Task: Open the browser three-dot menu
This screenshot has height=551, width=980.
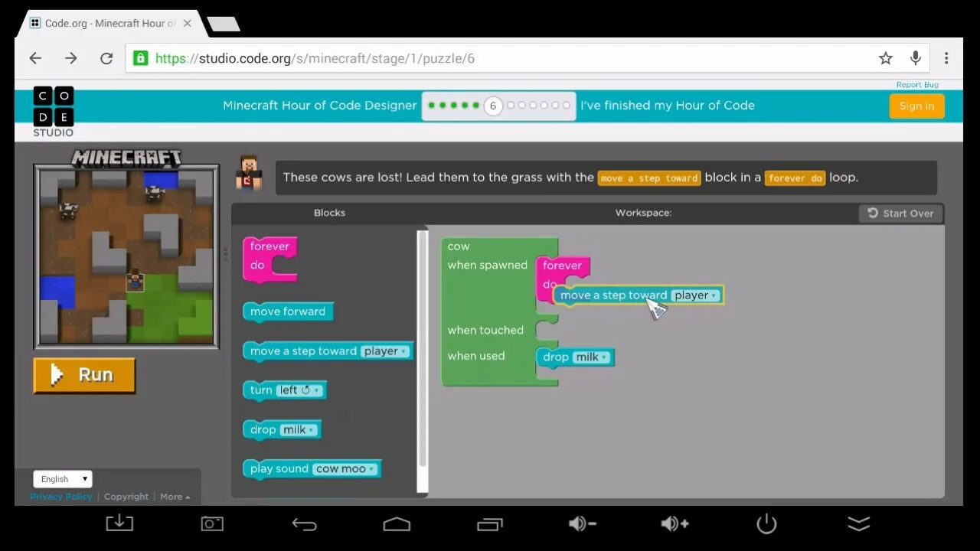Action: (x=946, y=58)
